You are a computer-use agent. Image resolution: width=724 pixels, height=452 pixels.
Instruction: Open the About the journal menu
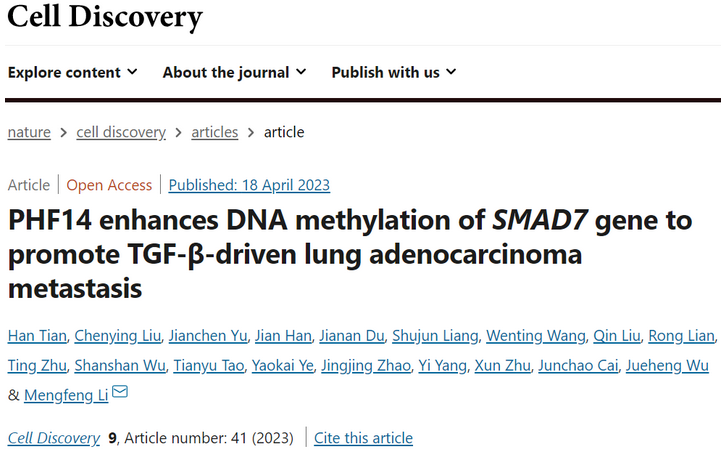tap(234, 72)
